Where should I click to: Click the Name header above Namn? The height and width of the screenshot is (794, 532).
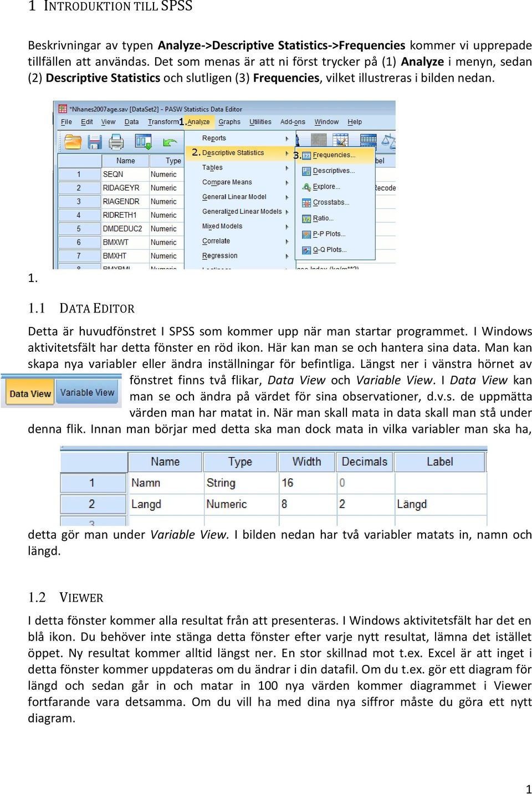(165, 462)
